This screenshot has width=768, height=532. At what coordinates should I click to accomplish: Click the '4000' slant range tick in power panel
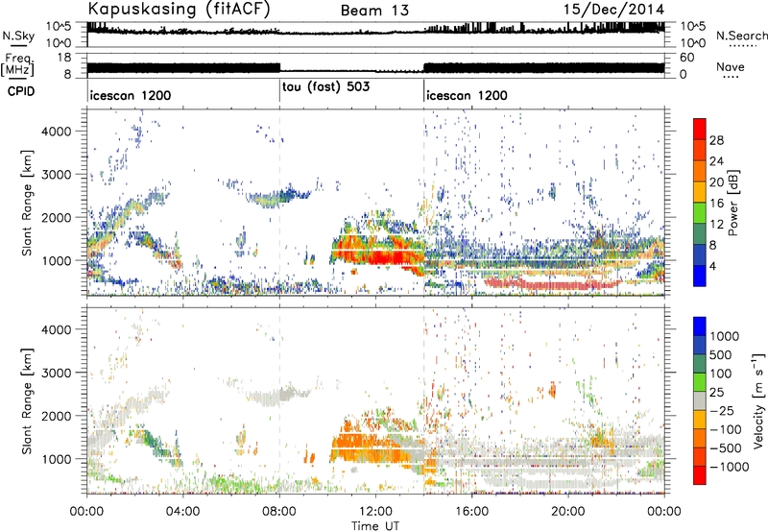[57, 132]
